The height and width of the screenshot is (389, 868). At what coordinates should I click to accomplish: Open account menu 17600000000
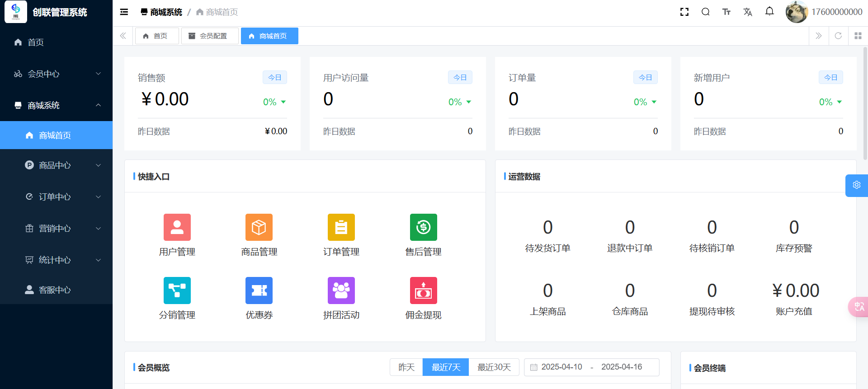click(837, 12)
